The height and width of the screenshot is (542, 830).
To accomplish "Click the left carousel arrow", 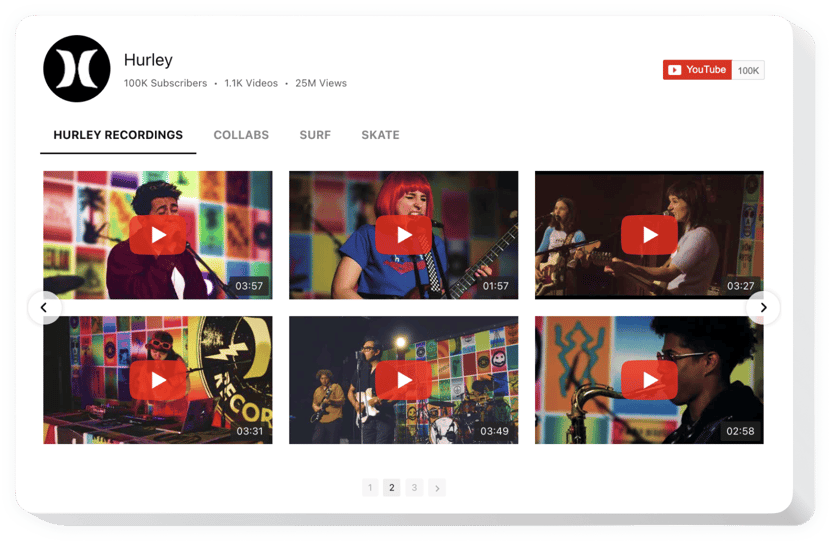I will pos(44,308).
